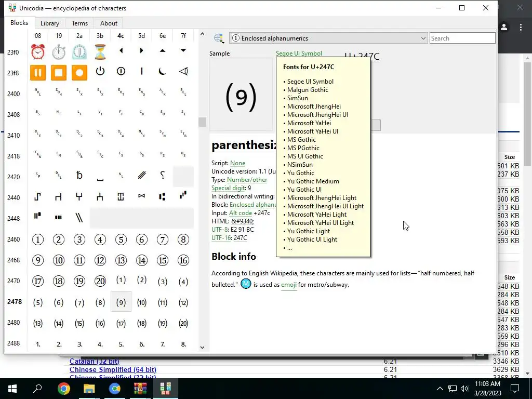Viewport: 532px width, 399px height.
Task: Select the bowtie character in row 2440
Action: click(x=141, y=196)
